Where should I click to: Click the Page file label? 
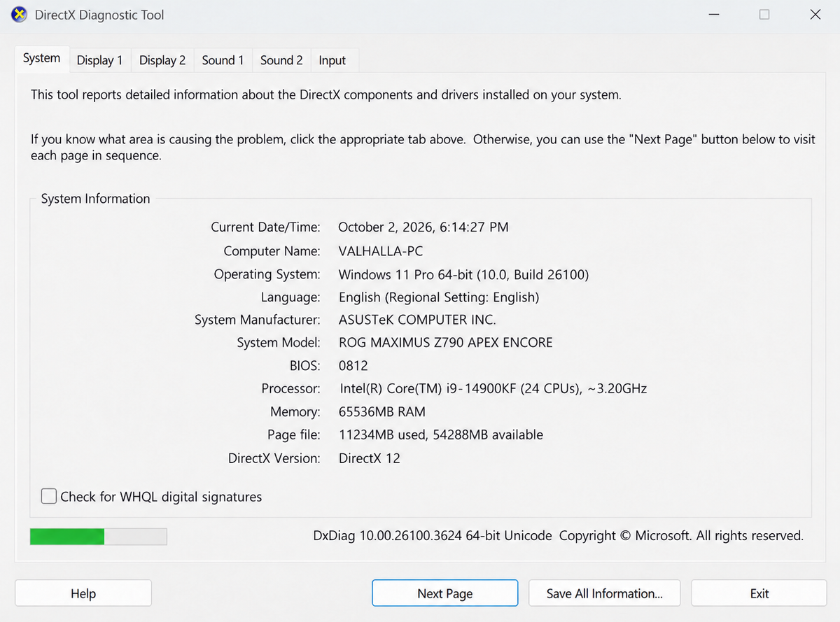click(x=294, y=434)
